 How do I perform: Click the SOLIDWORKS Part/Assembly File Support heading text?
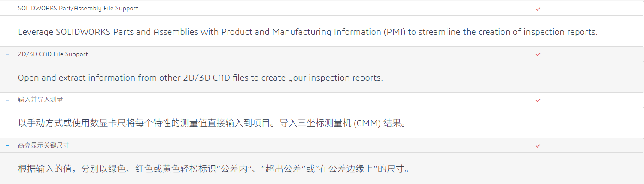[x=78, y=9]
